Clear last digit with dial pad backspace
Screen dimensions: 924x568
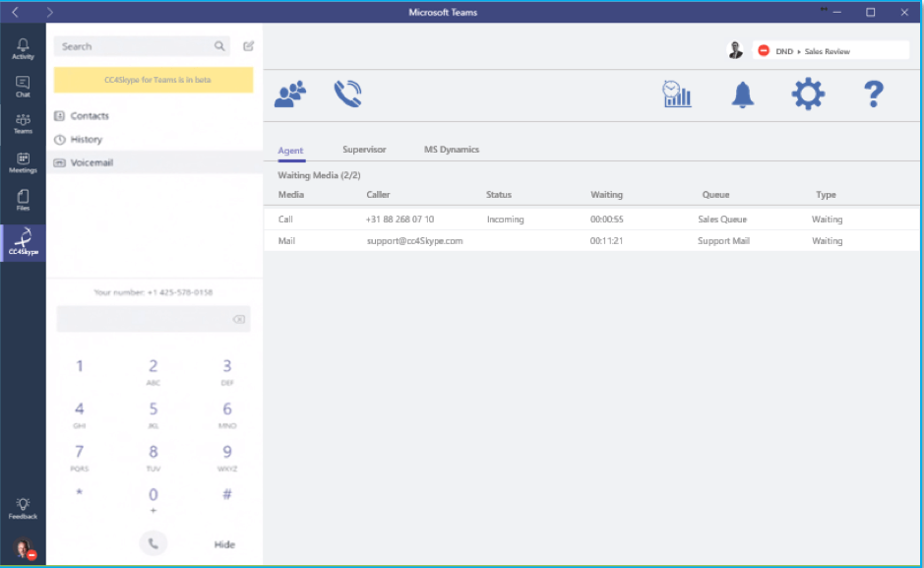tap(239, 319)
